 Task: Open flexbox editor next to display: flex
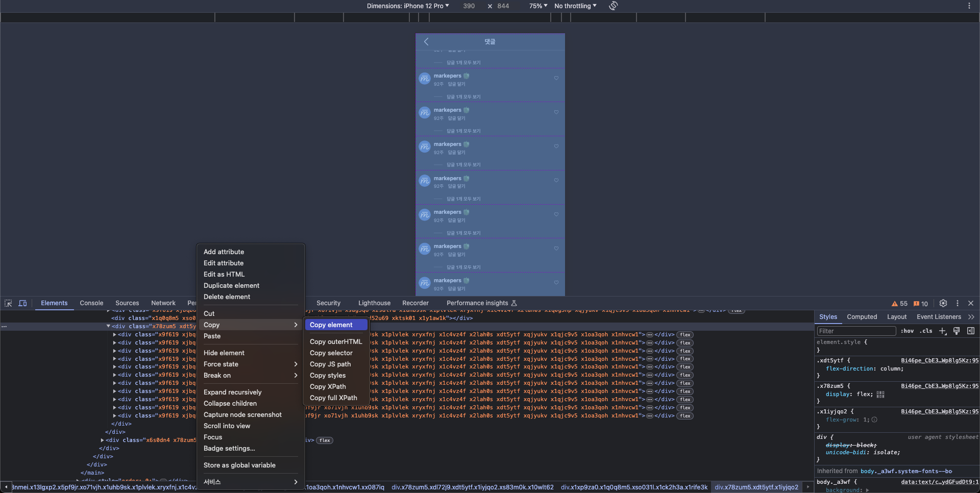coord(880,395)
